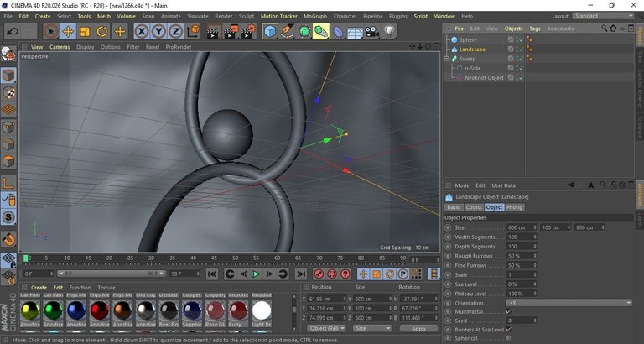Screen dimensions: 644x344
Task: Open the MoGraph menu
Action: click(x=315, y=17)
